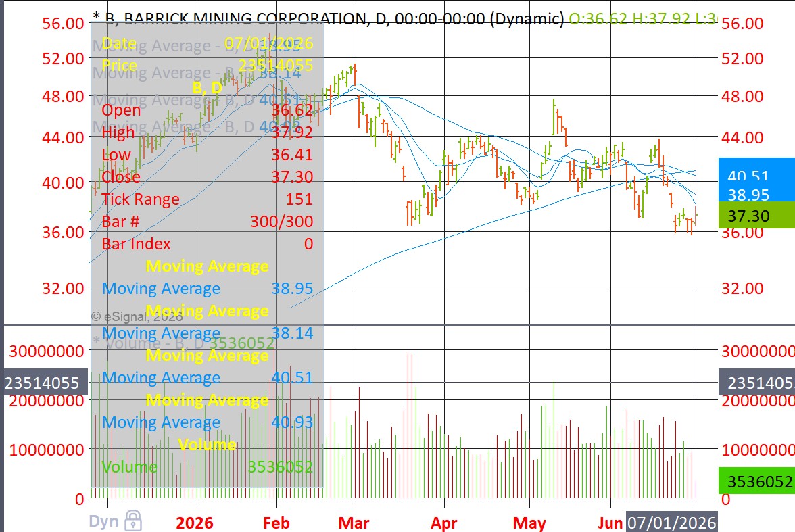Click the green 3536052 volume tag on right axis
Screen dimensions: 795x532
pos(756,481)
